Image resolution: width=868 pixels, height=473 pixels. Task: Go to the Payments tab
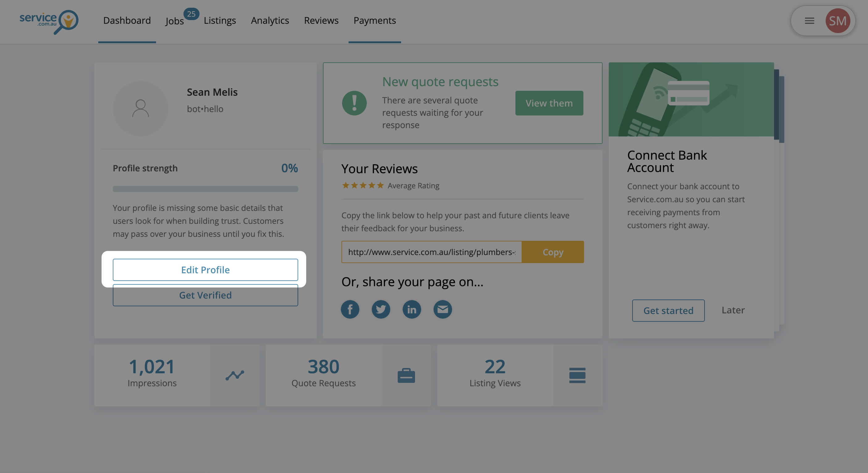374,21
